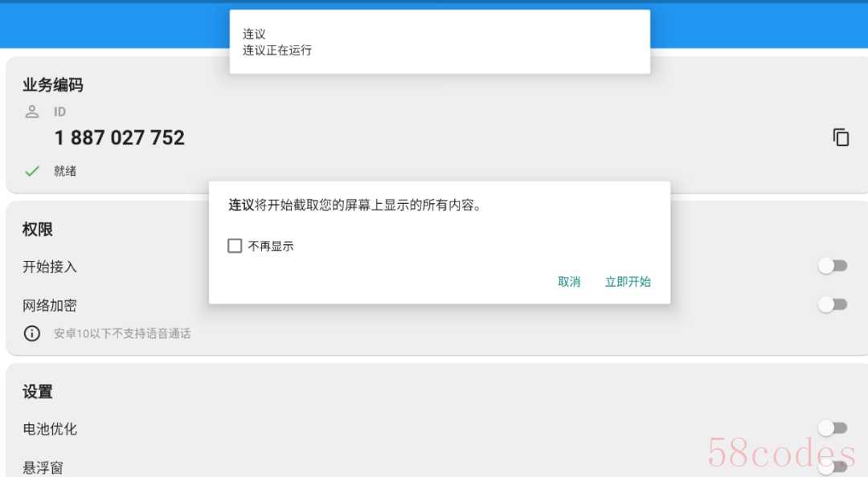This screenshot has height=477, width=868.
Task: Toggle the 电池优化 switch
Action: [833, 428]
